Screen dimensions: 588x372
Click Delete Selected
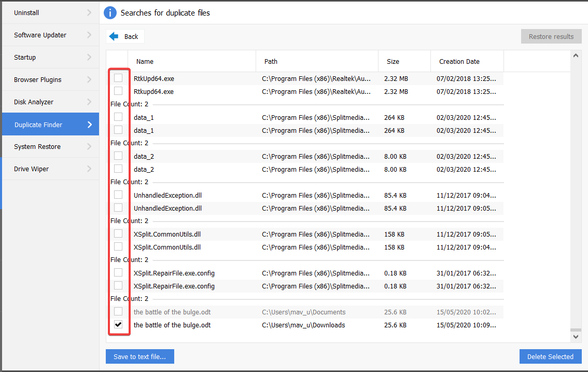[x=550, y=356]
